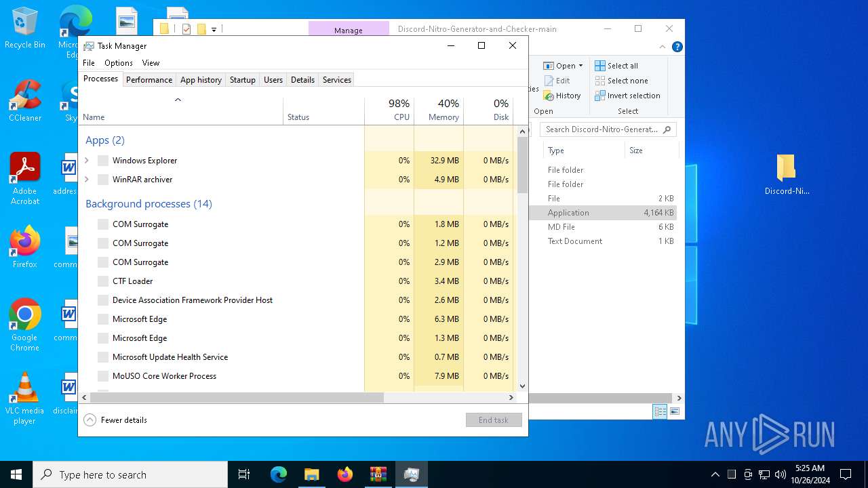The image size is (868, 488).
Task: Expand the WinRAR archiver process group
Action: [87, 180]
